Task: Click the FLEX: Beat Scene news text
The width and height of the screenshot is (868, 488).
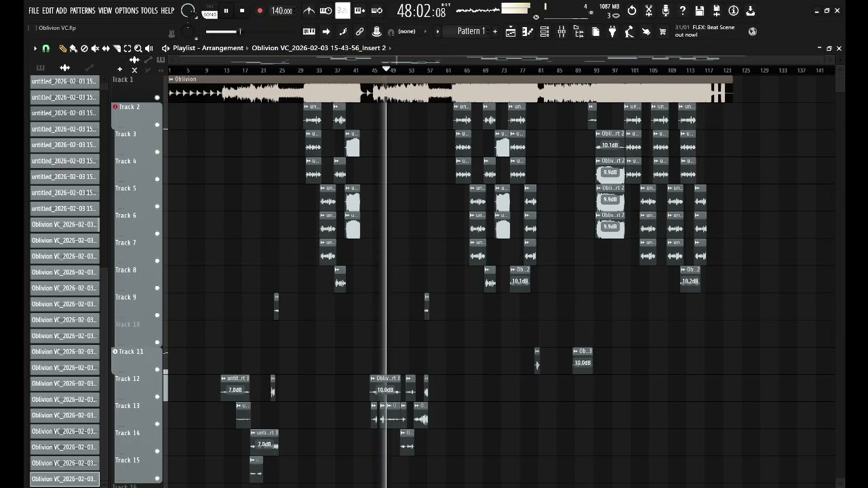Action: click(x=705, y=31)
